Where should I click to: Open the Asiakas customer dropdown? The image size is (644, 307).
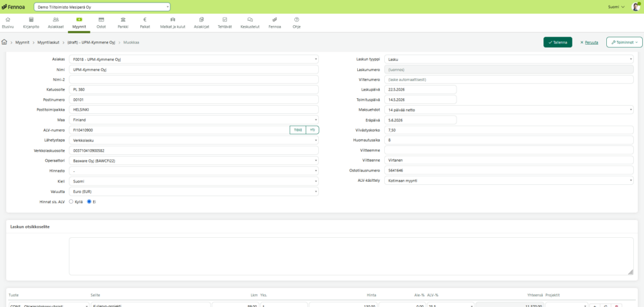(194, 59)
